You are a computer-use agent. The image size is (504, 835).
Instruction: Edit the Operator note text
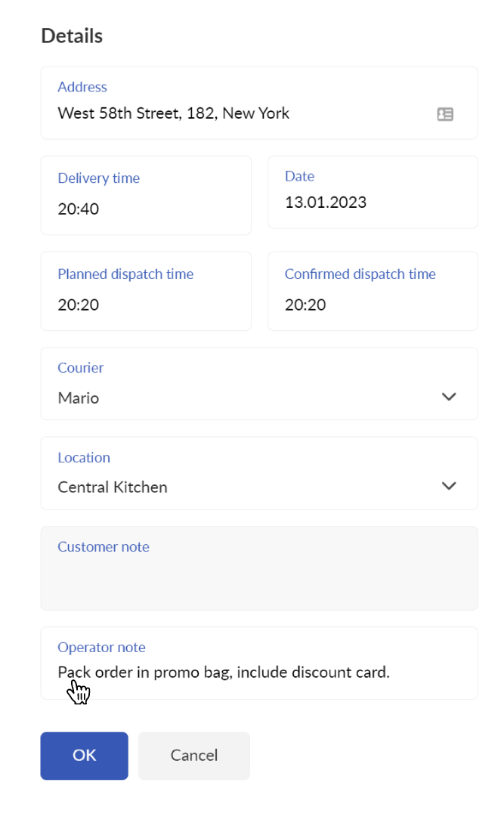[224, 672]
